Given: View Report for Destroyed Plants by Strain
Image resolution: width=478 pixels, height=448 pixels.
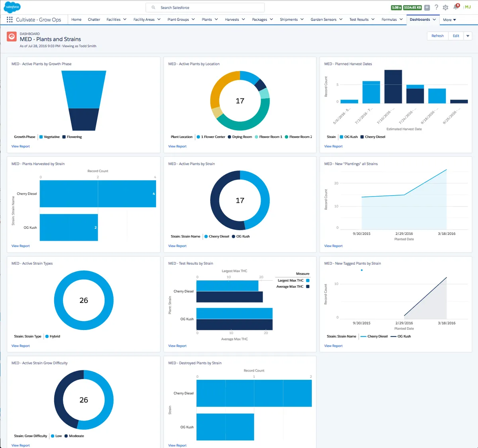Looking at the screenshot, I should [x=177, y=446].
